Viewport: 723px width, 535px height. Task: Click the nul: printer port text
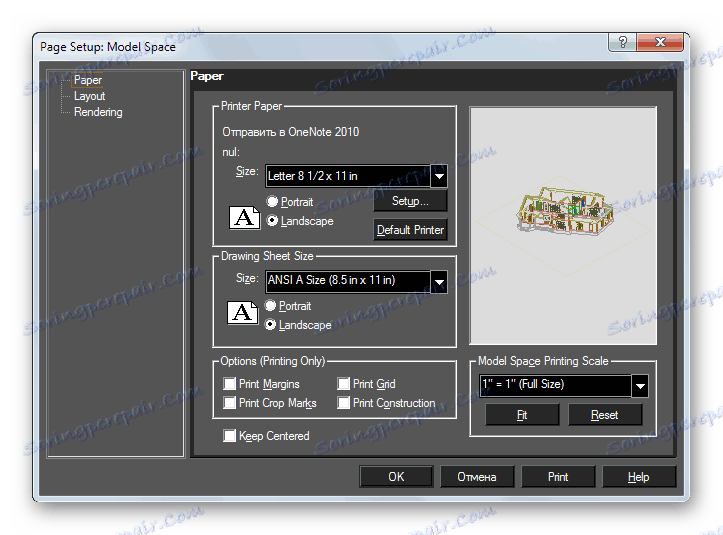click(231, 152)
